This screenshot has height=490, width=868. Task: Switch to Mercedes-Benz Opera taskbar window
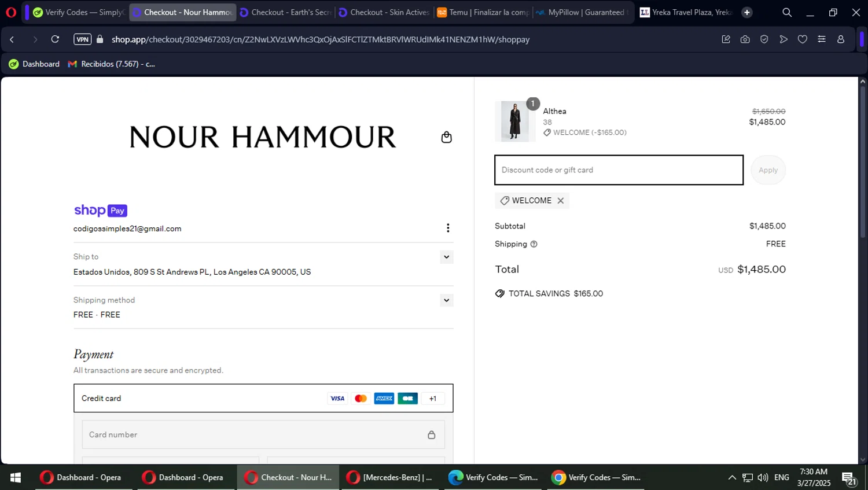(391, 477)
